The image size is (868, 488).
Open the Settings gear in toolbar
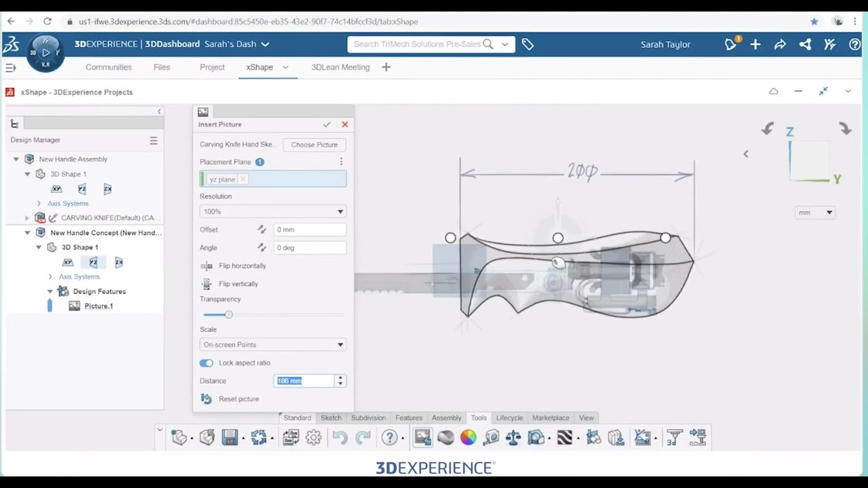click(313, 438)
